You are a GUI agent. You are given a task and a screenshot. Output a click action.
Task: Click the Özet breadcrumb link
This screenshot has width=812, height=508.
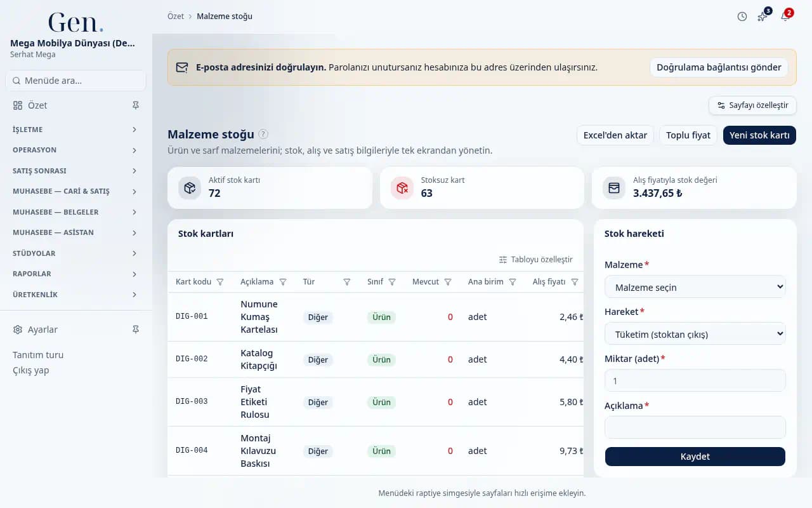point(176,17)
